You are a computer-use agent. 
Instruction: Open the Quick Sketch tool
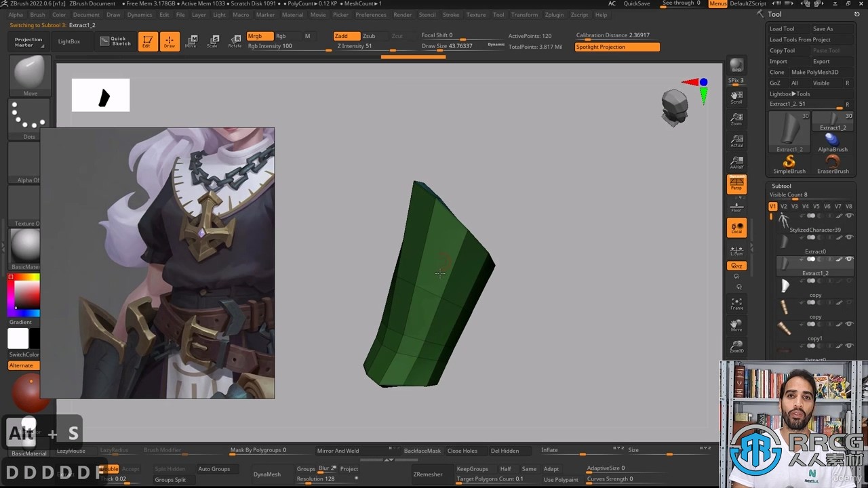[x=115, y=41]
